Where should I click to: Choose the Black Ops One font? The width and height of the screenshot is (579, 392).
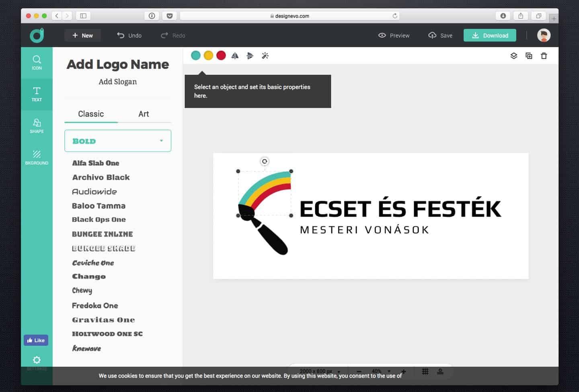click(x=99, y=220)
